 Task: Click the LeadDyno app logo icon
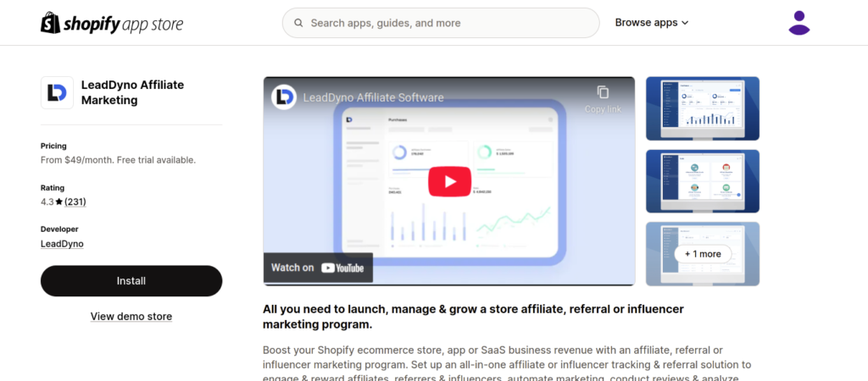(57, 93)
